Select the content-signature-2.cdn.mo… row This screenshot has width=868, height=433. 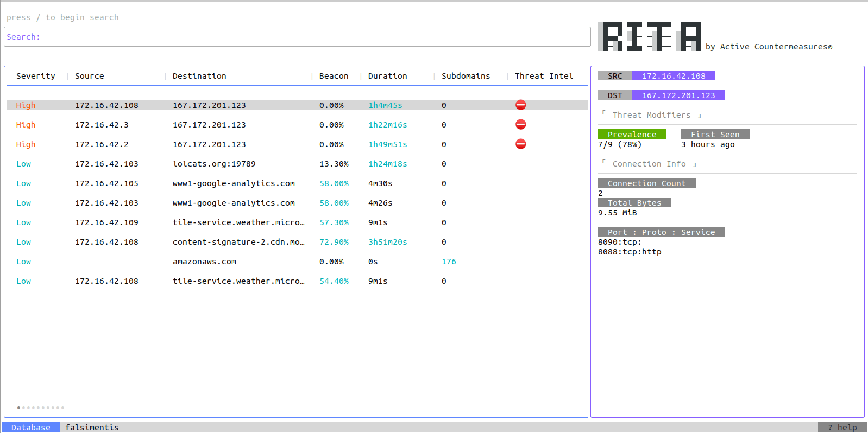click(x=297, y=242)
